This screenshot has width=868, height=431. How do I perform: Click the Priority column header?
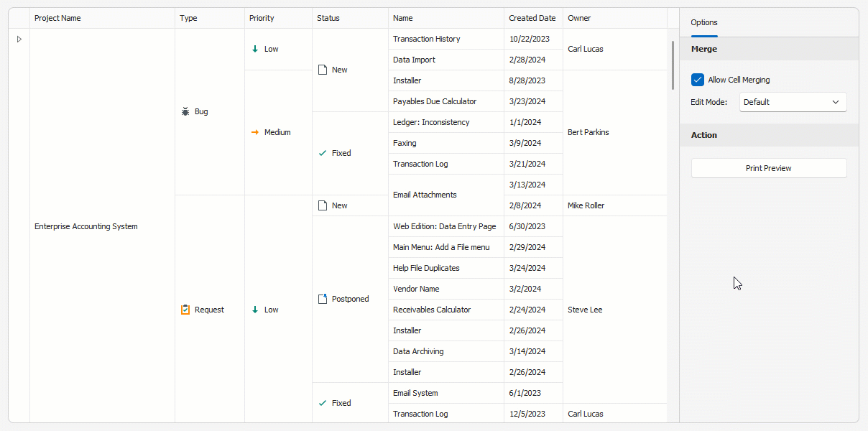279,18
